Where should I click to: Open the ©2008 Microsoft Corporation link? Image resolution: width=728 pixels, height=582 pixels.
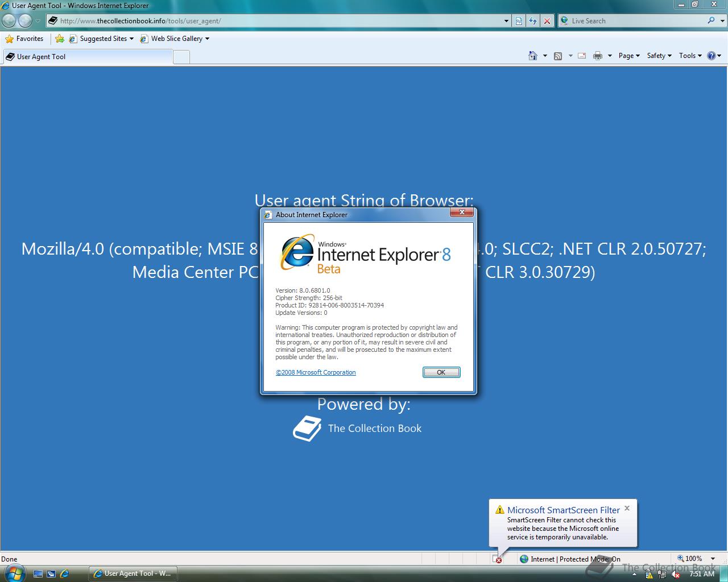316,372
